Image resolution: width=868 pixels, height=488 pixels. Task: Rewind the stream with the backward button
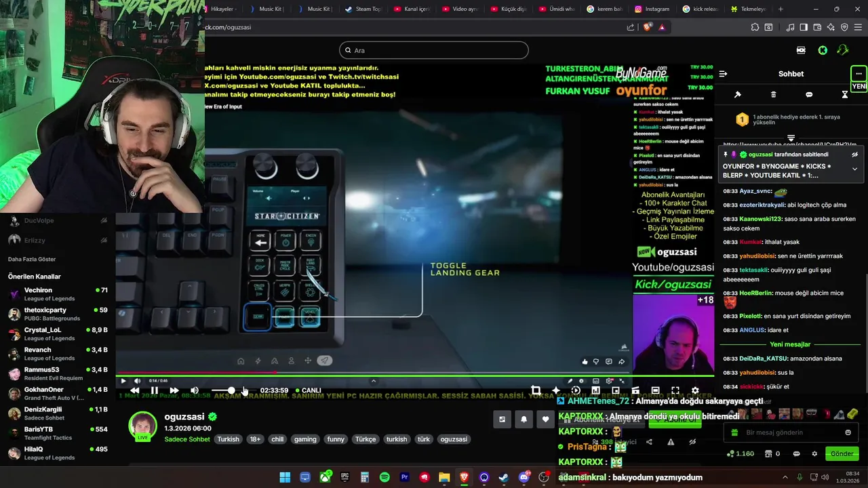pos(135,390)
